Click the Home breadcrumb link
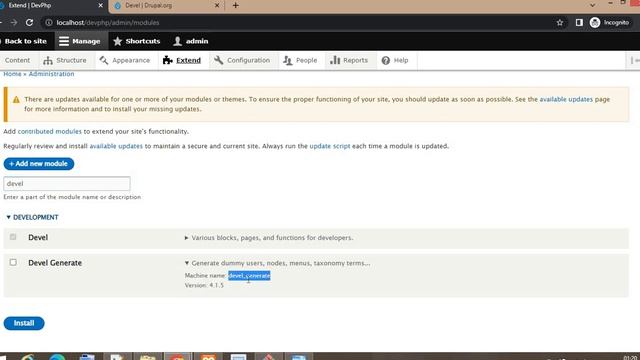Image resolution: width=640 pixels, height=360 pixels. (x=12, y=74)
